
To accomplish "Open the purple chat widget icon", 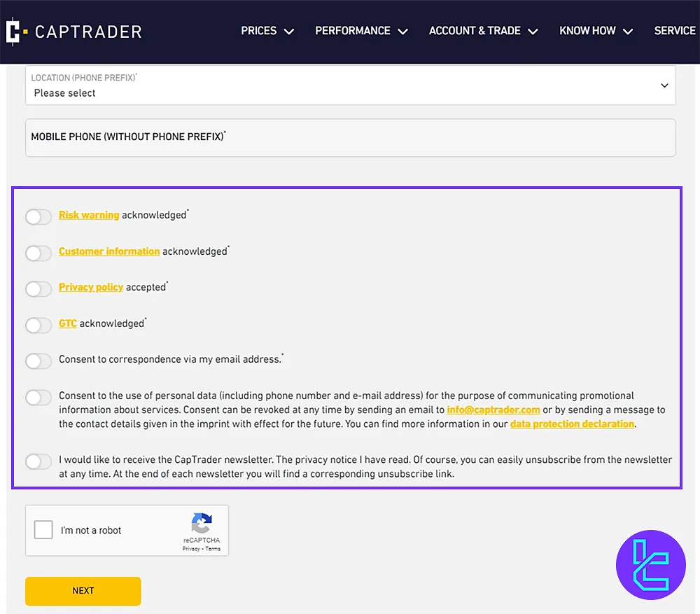I will click(650, 565).
